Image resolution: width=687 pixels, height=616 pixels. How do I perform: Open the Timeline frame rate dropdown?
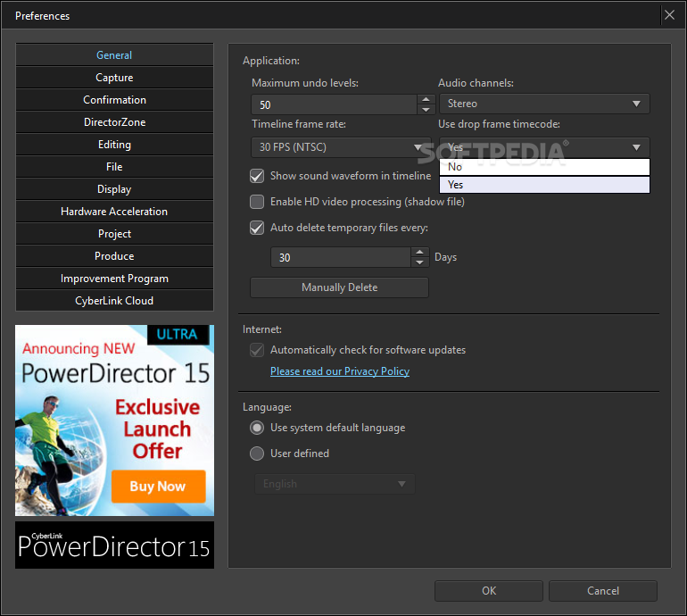click(x=341, y=147)
